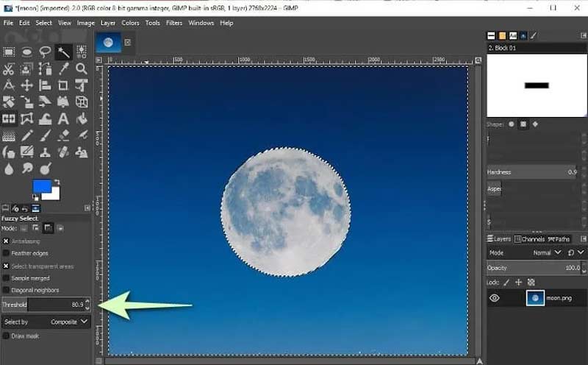
Task: Open the layer Mode Normal dropdown
Action: (x=548, y=252)
